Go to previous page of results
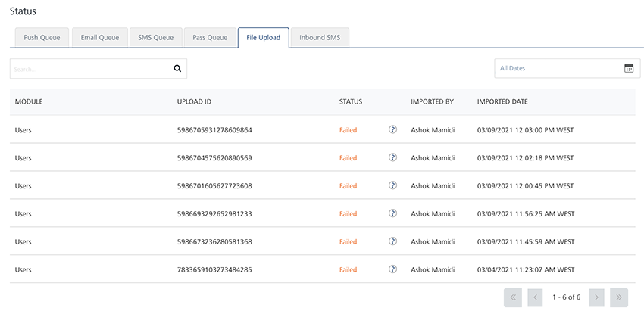This screenshot has width=644, height=314. coord(535,298)
